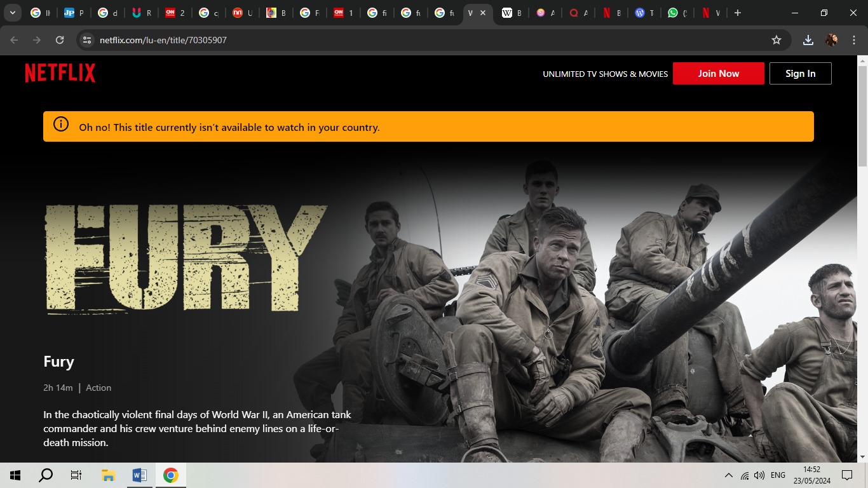Open the network status tray icon
This screenshot has width=868, height=488.
tap(745, 475)
